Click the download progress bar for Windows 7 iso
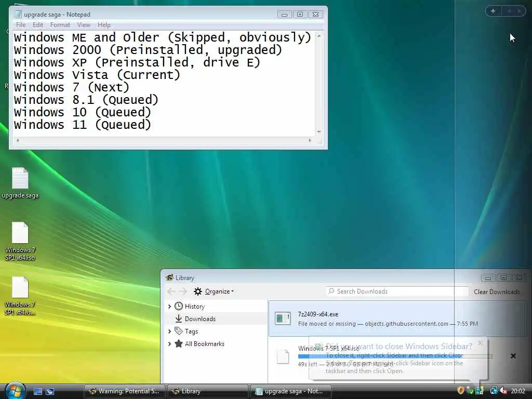 pos(395,356)
